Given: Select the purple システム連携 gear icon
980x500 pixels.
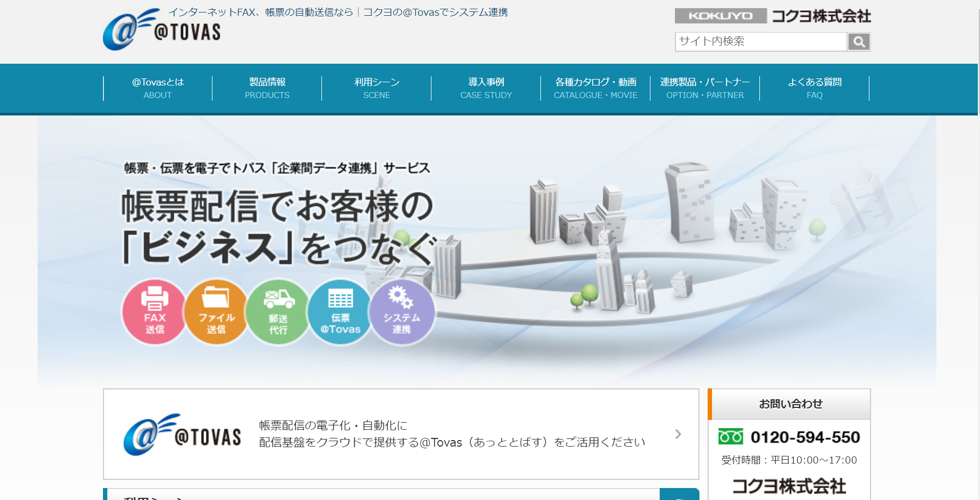Looking at the screenshot, I should [x=402, y=312].
